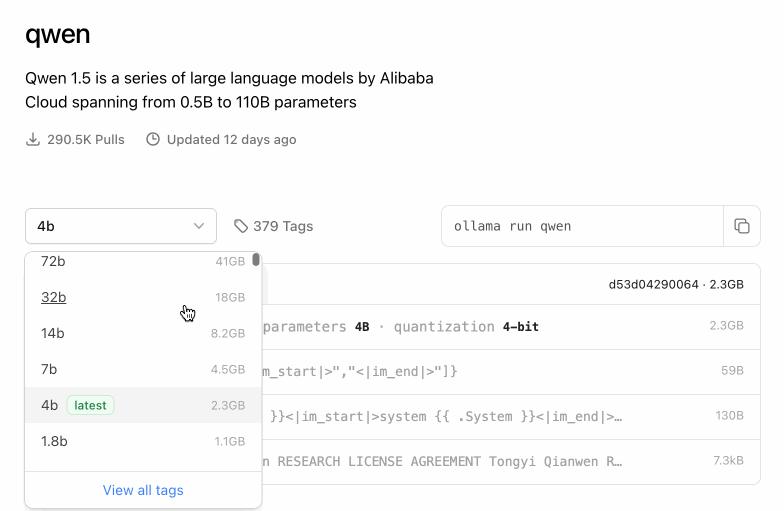Screen dimensions: 784x511
Task: Click the download icon beside Pulls count
Action: 33,139
